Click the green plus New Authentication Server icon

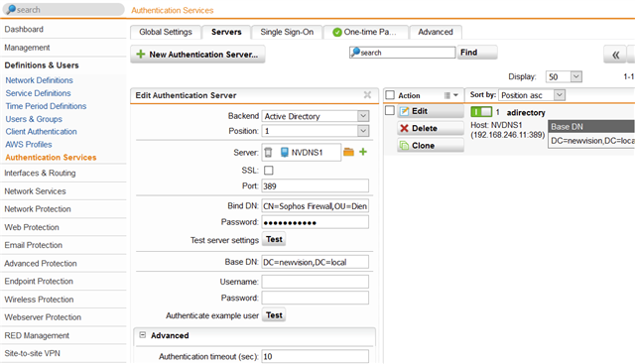141,54
